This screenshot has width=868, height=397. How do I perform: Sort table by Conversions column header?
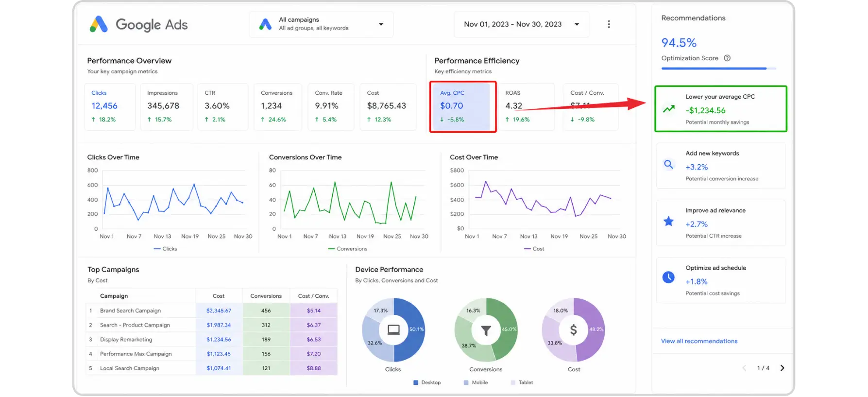(266, 296)
